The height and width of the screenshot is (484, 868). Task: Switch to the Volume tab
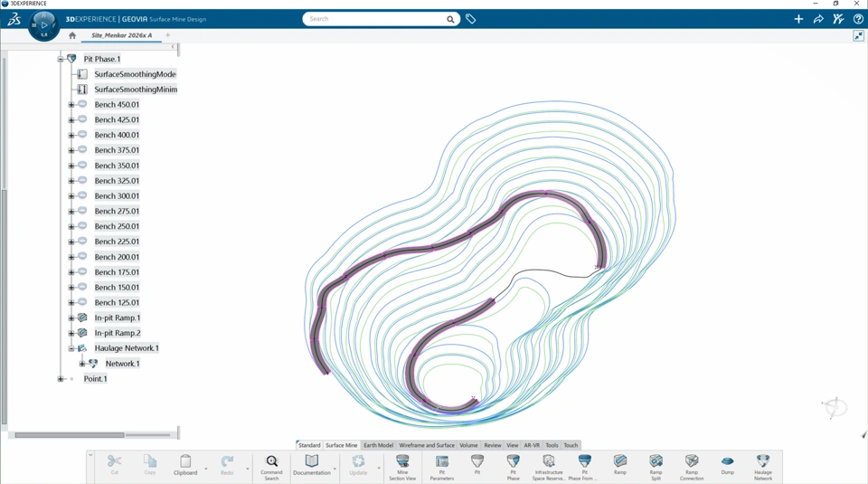pyautogui.click(x=468, y=445)
